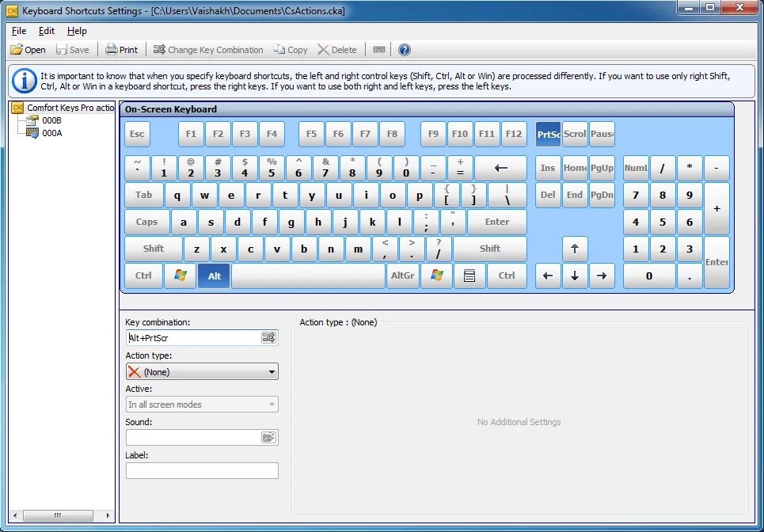Viewport: 764px width, 532px height.
Task: Click the context menu key icon
Action: [469, 275]
